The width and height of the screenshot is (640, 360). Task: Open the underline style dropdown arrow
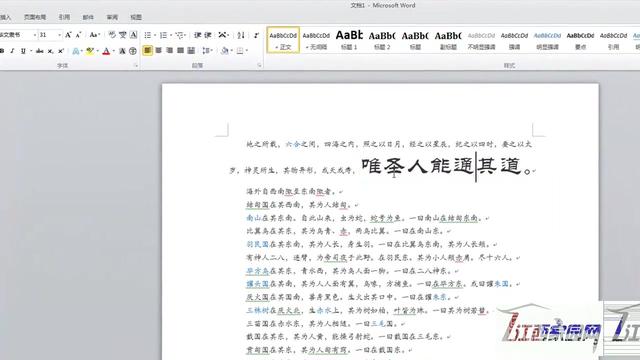click(31, 51)
